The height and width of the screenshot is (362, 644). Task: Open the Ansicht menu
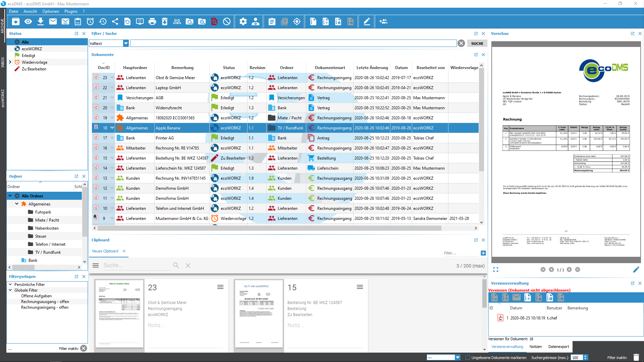30,11
